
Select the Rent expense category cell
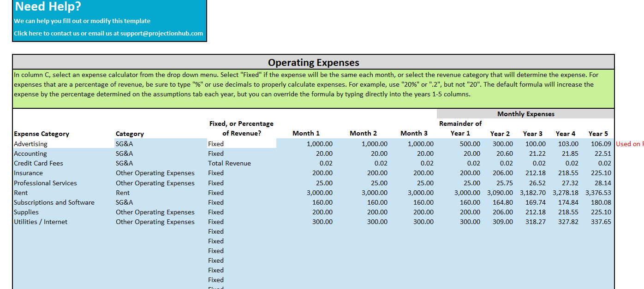click(64, 193)
